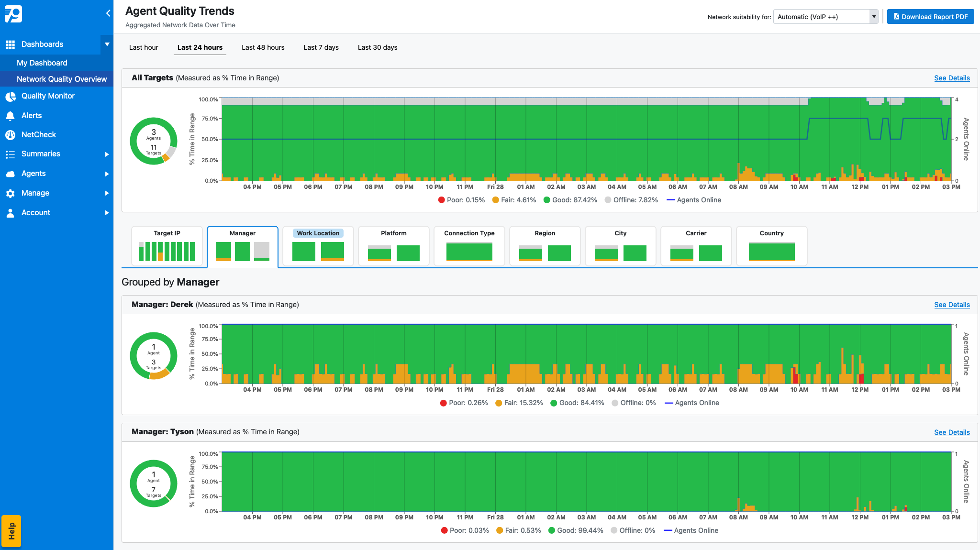Expand the Summaries submenu
980x550 pixels.
pyautogui.click(x=106, y=154)
